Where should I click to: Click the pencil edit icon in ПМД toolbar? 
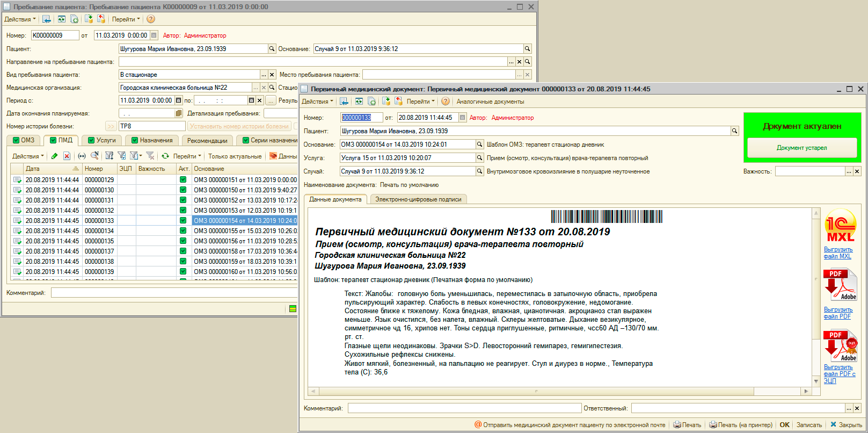coord(54,156)
